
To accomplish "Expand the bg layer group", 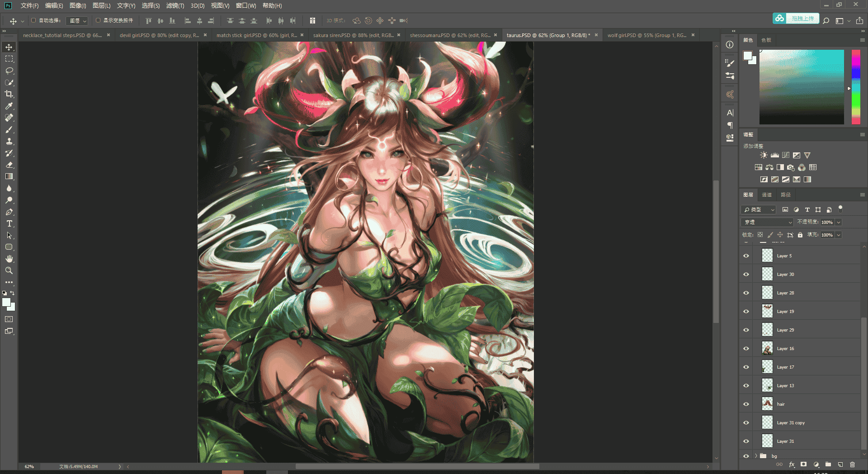I will [x=756, y=456].
